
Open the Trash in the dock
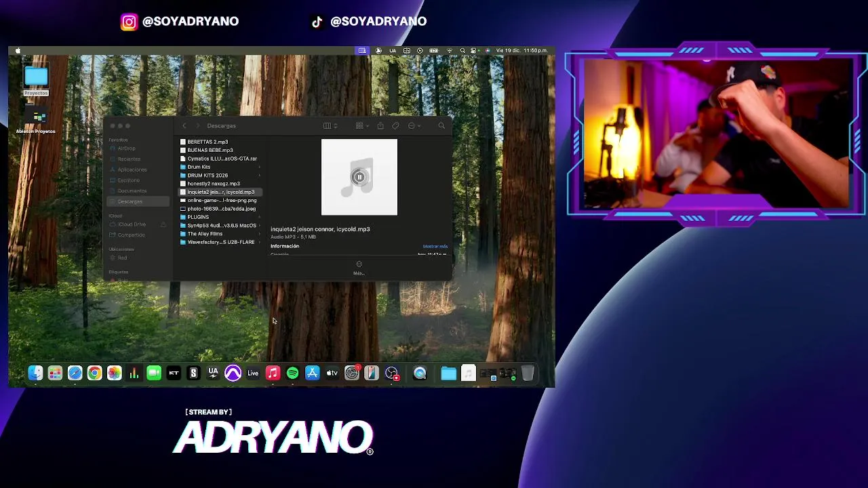pos(528,373)
